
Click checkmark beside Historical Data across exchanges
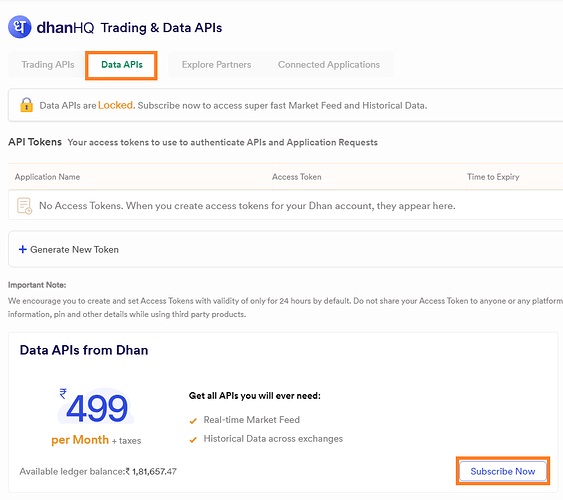pos(193,439)
